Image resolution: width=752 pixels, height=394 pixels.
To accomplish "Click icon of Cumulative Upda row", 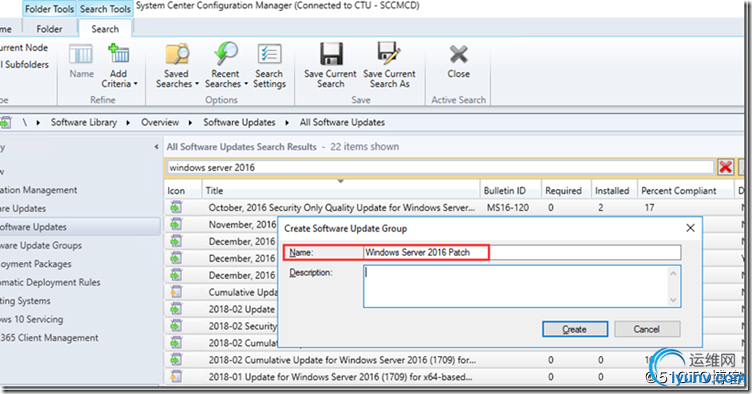I will point(176,292).
